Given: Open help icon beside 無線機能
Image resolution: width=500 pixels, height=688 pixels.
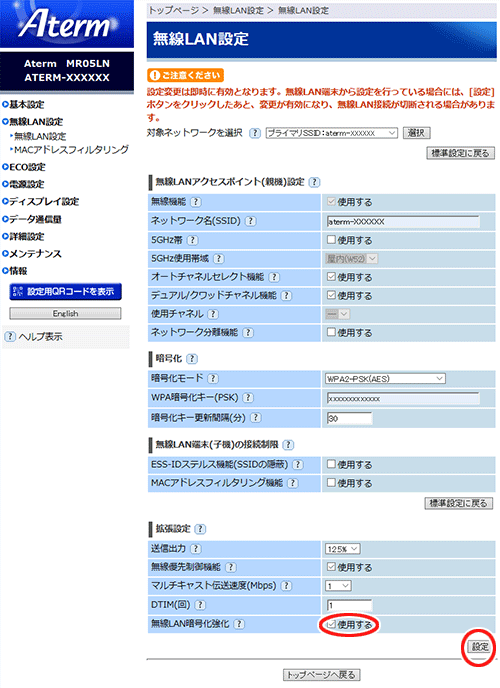Looking at the screenshot, I should point(196,202).
